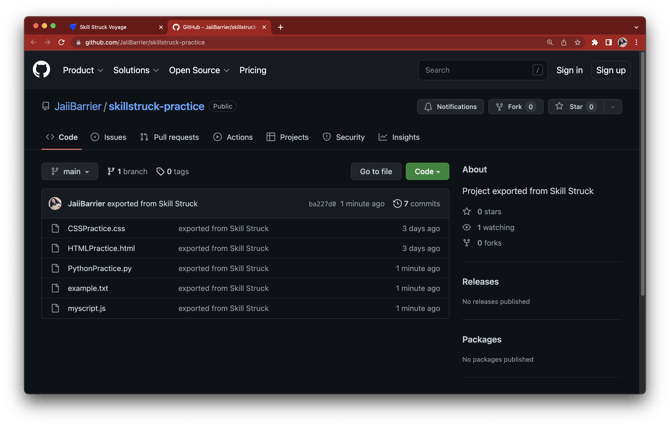Click the Chrome profile avatar

623,42
